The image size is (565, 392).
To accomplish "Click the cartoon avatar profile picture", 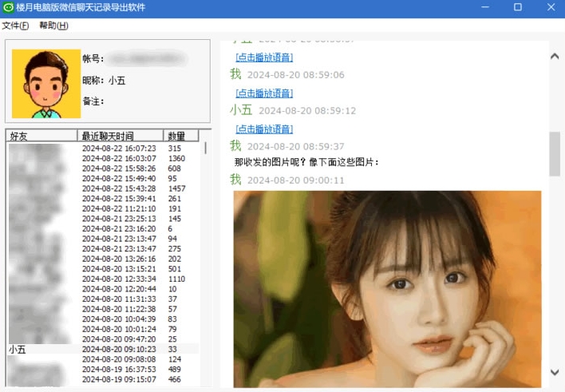I will (x=46, y=84).
